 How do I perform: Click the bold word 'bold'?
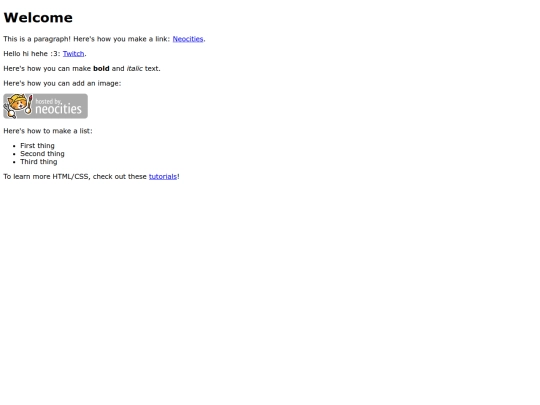click(x=101, y=69)
